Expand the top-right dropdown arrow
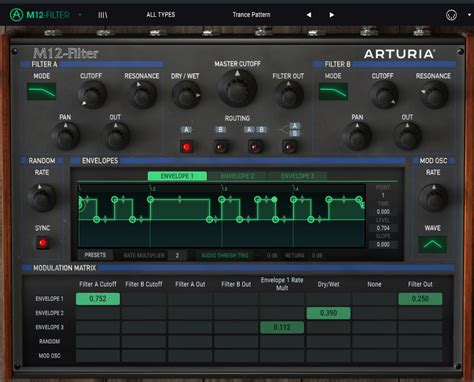 point(469,15)
